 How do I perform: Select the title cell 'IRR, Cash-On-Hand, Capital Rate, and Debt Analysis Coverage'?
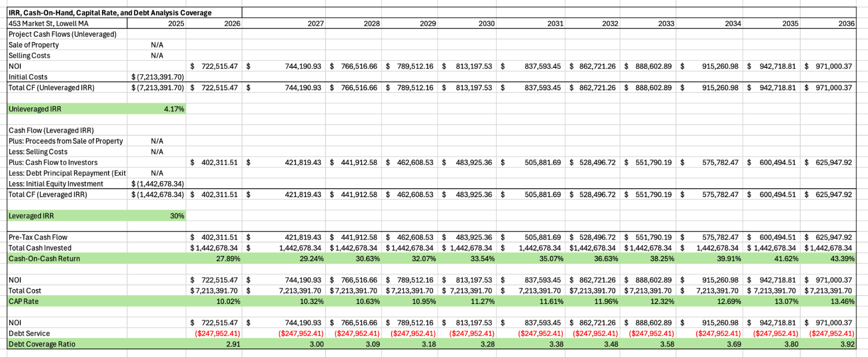tap(124, 13)
